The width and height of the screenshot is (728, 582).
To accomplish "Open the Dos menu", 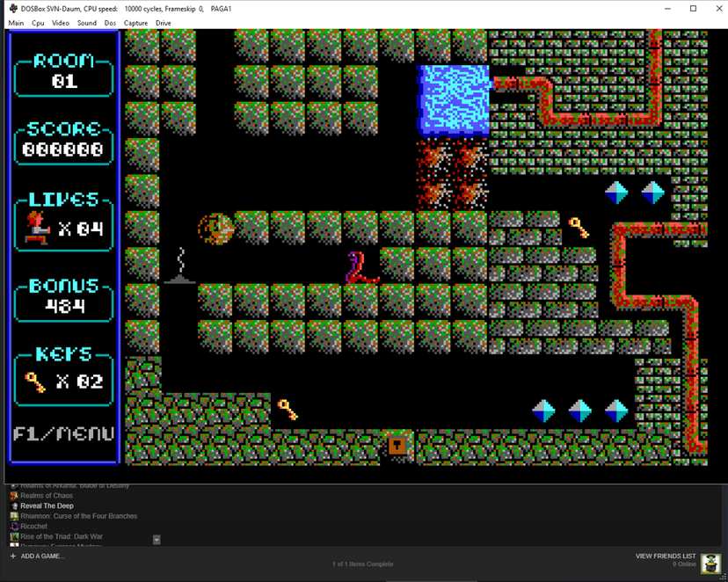I will (x=110, y=23).
